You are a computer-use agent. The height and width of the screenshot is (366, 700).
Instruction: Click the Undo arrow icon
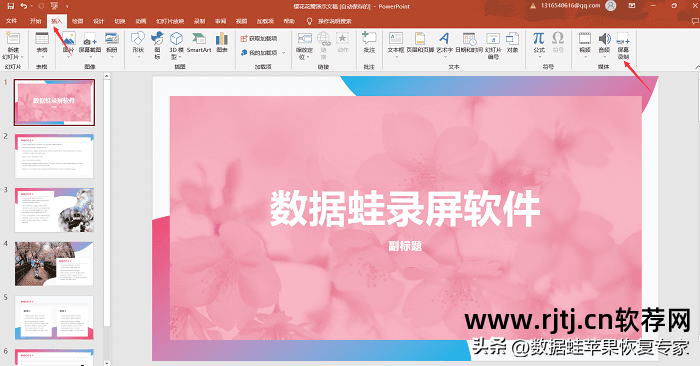tap(24, 6)
